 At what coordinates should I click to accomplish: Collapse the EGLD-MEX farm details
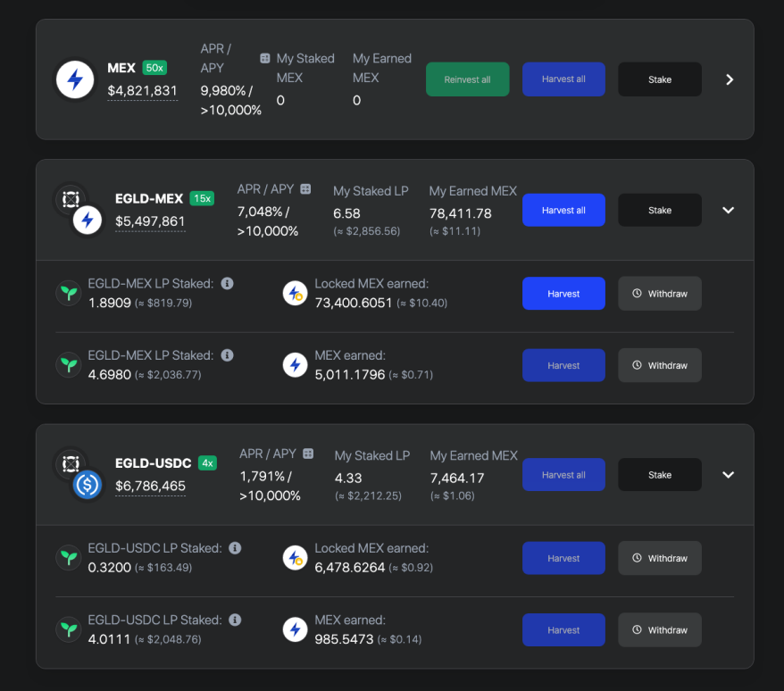click(728, 211)
